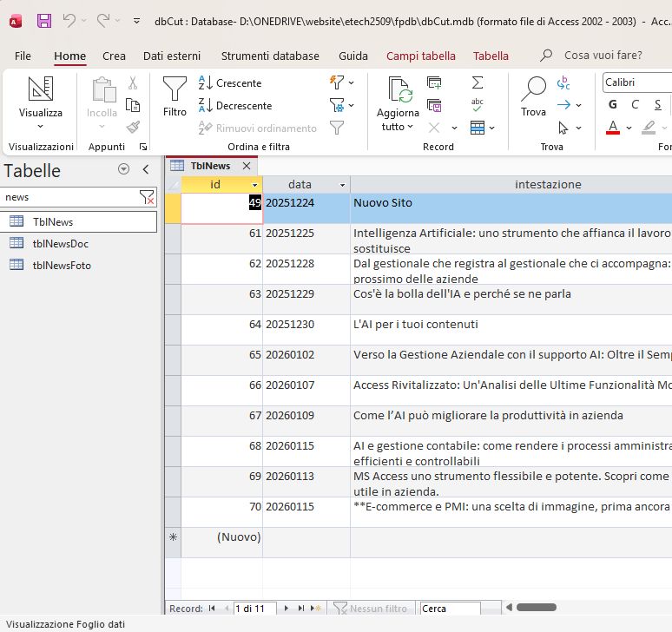Click the Cut scissors icon
The width and height of the screenshot is (672, 632).
(x=133, y=82)
